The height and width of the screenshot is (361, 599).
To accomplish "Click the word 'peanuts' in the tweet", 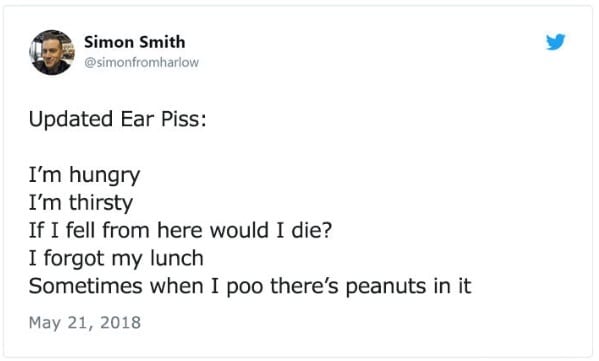I will tap(386, 287).
